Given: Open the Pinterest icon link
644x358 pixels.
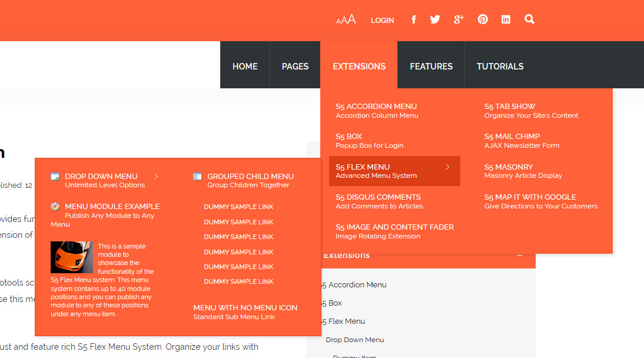Looking at the screenshot, I should [483, 19].
